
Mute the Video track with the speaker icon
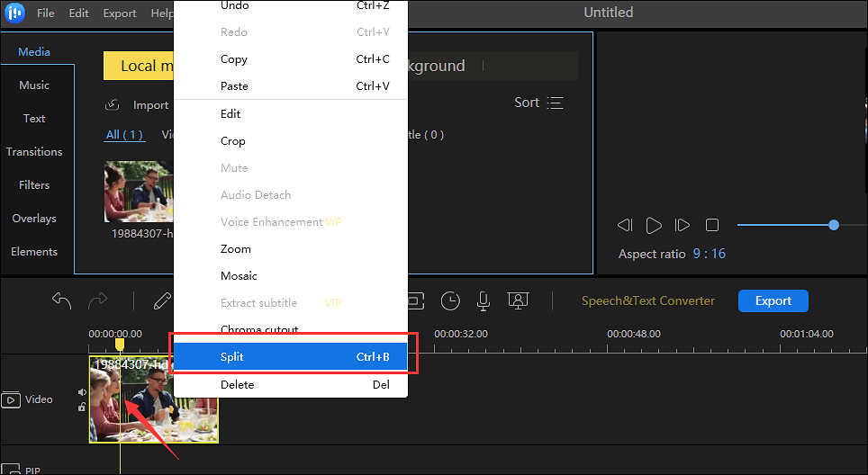(82, 392)
